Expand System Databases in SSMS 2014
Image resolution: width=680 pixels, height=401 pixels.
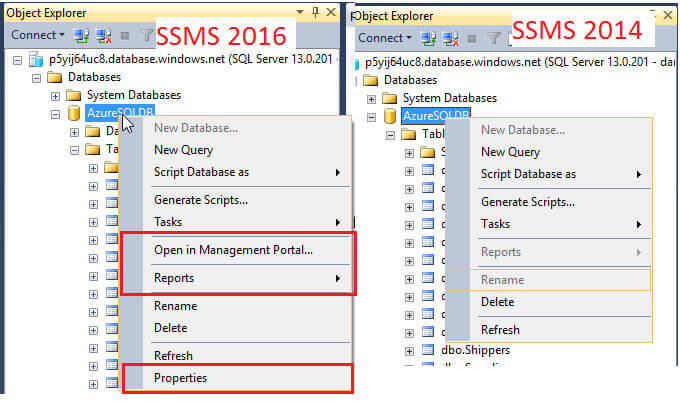[371, 99]
